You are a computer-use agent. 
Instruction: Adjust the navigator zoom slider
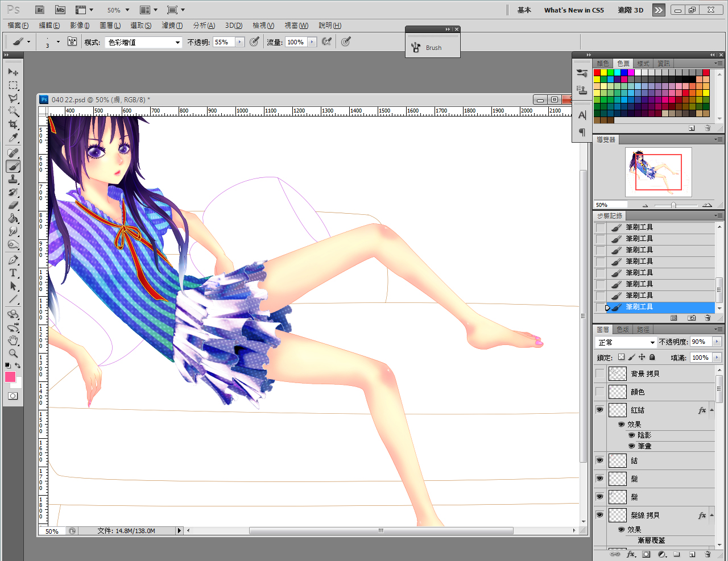[673, 205]
